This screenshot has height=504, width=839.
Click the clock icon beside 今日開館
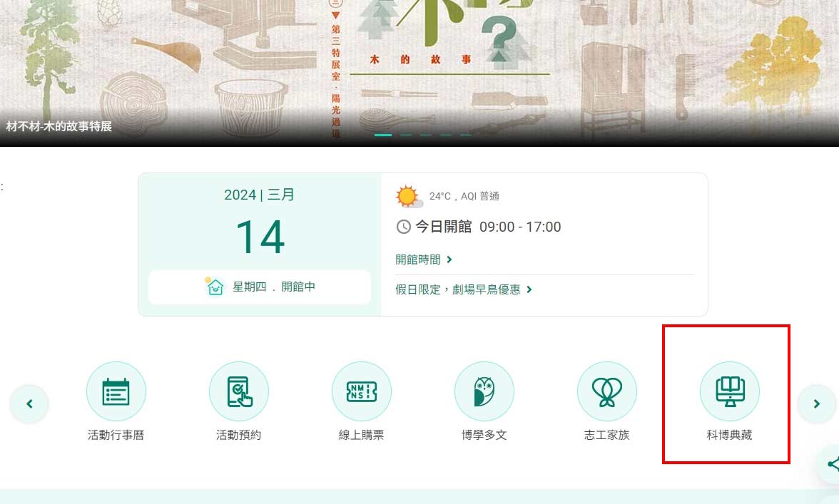404,227
